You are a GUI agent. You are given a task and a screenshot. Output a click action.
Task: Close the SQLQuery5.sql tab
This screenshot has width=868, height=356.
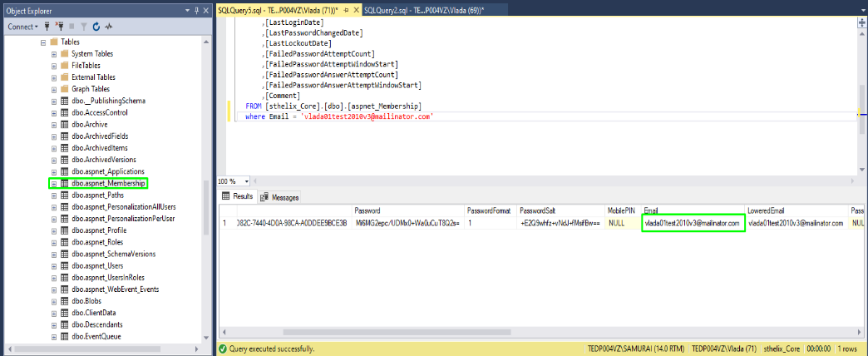coord(355,11)
